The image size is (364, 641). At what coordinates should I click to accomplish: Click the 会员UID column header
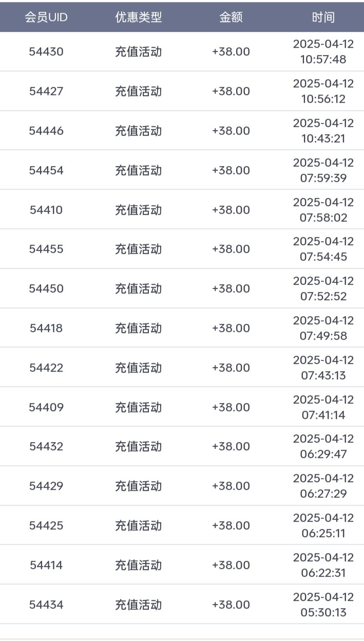click(x=46, y=17)
